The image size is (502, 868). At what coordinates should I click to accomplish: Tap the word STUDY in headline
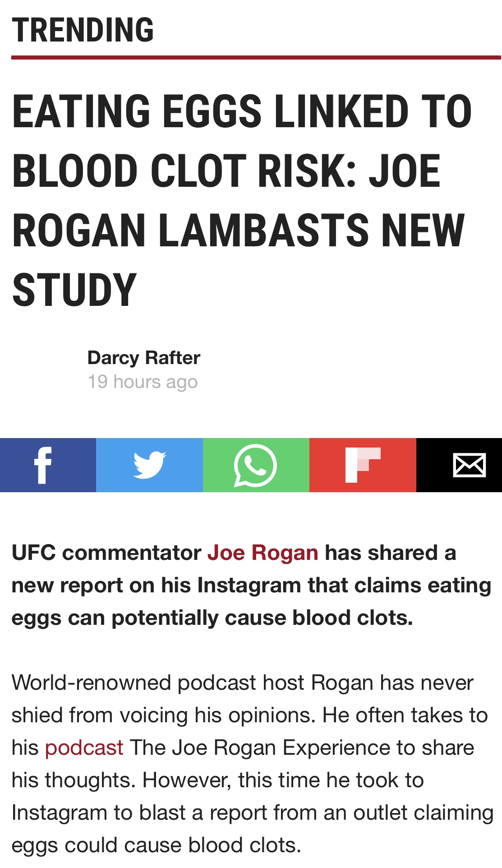[74, 290]
